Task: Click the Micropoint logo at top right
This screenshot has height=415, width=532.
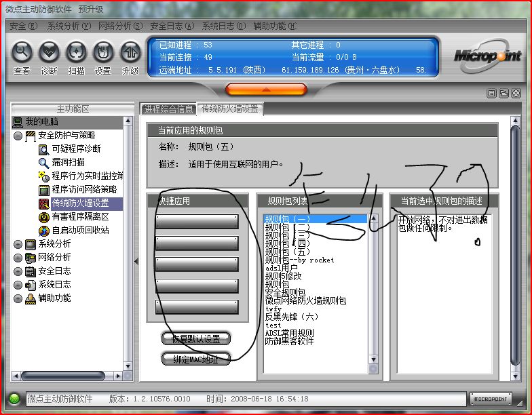Action: coord(487,56)
